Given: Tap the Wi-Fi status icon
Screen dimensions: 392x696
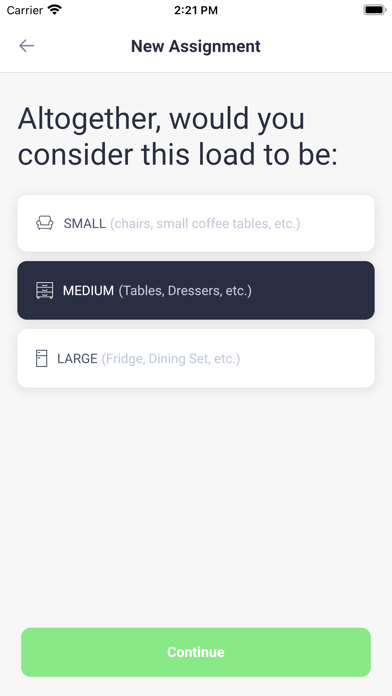Looking at the screenshot, I should pos(55,10).
